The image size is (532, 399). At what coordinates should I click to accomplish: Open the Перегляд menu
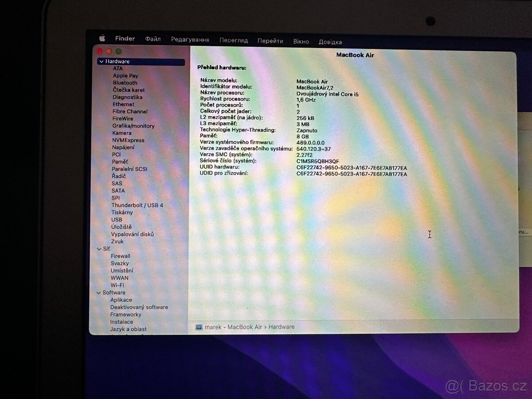(234, 40)
